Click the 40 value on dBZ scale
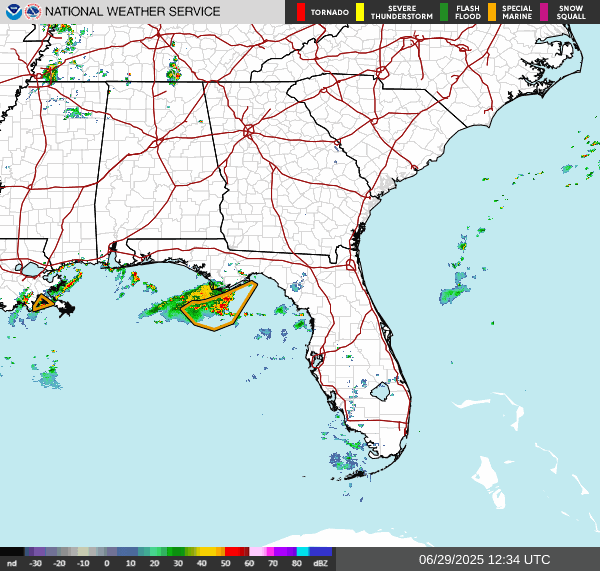The height and width of the screenshot is (571, 600). click(202, 563)
